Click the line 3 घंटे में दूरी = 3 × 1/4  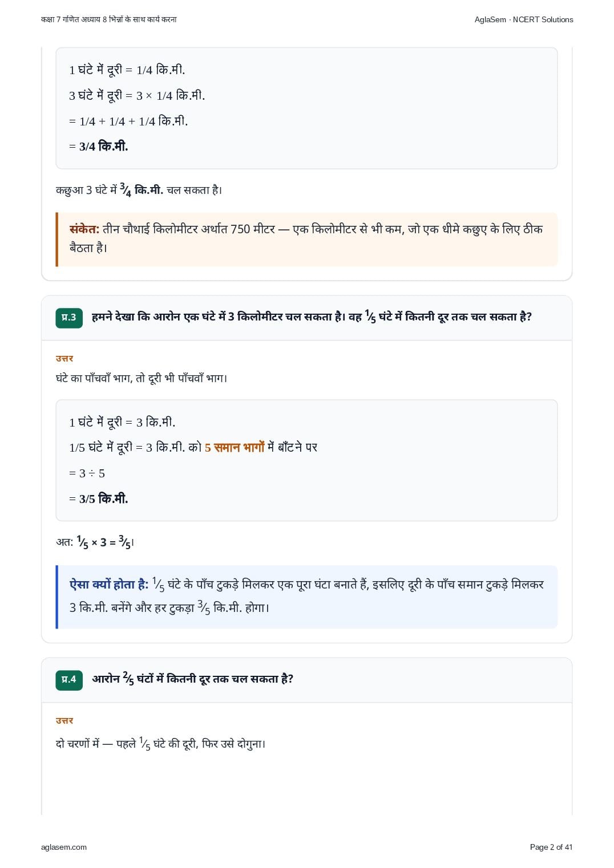pos(137,95)
